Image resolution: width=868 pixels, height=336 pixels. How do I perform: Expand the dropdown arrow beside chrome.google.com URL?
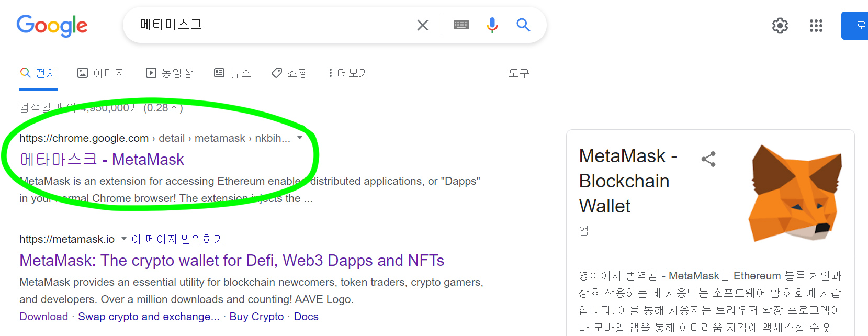300,138
